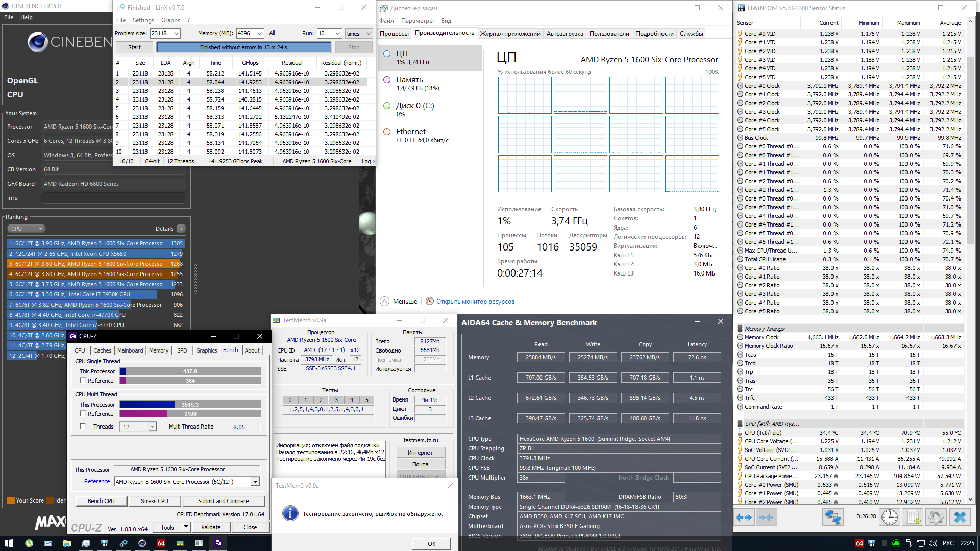Click AIDA64 red 64 taskbar icon
Viewport: 980px width, 551px height.
[x=161, y=543]
